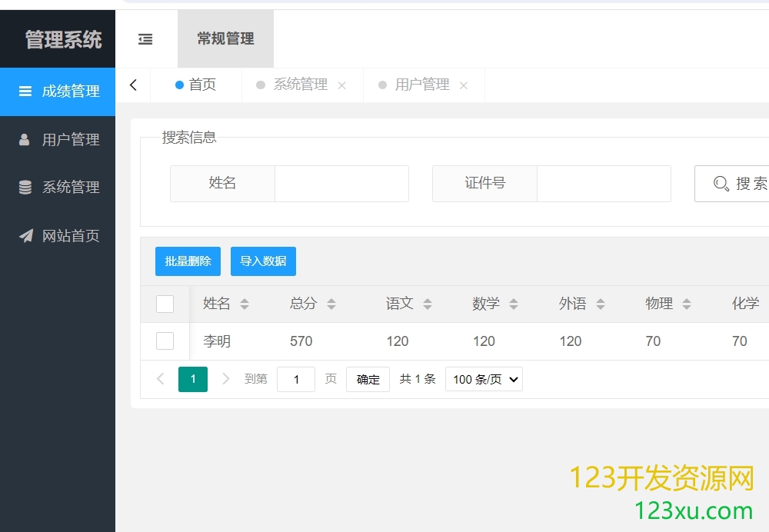Check the select-all checkbox in table header
The width and height of the screenshot is (769, 532).
165,304
